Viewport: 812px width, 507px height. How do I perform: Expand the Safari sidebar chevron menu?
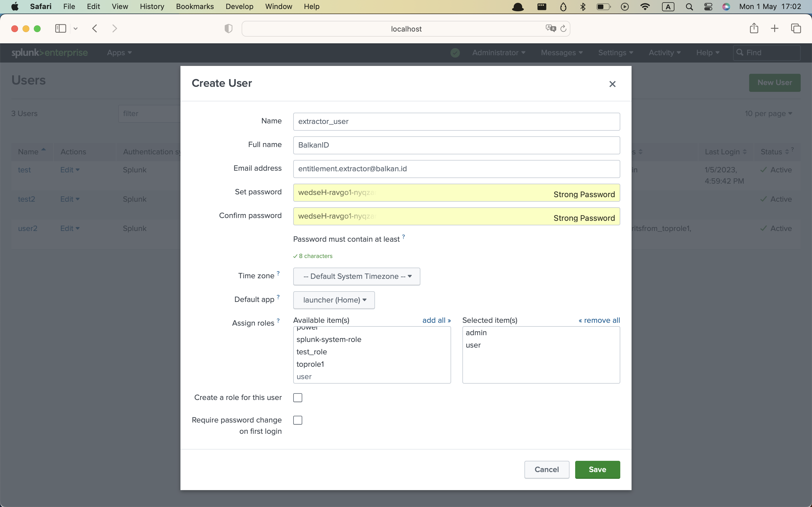[x=76, y=29]
